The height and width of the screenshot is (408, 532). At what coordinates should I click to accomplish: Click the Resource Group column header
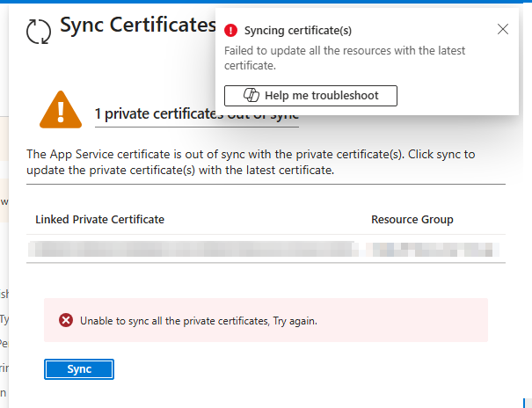tap(412, 219)
